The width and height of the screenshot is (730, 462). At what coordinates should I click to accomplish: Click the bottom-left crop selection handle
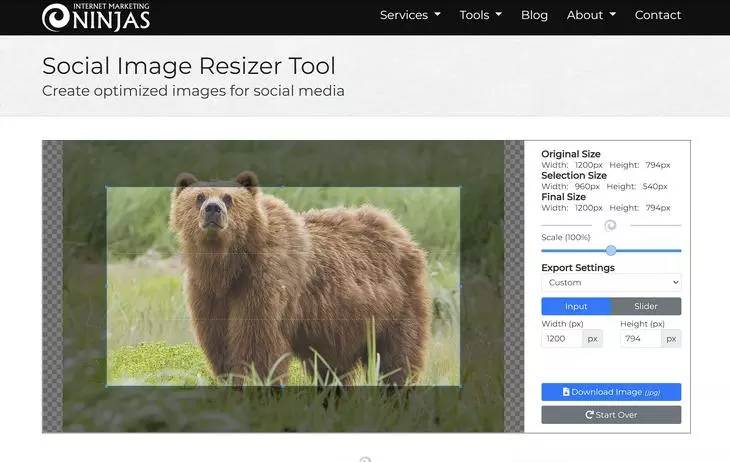(107, 386)
